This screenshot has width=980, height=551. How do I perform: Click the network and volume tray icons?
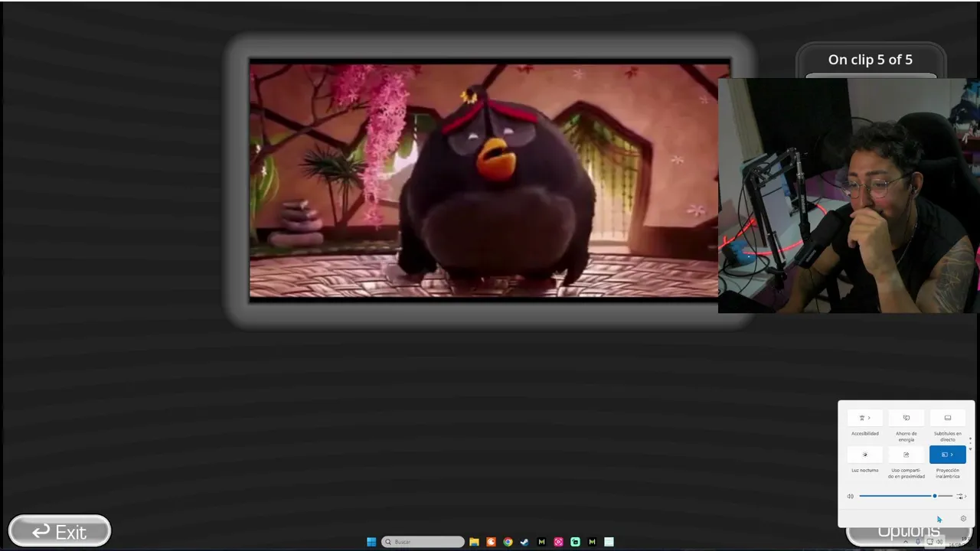(935, 542)
